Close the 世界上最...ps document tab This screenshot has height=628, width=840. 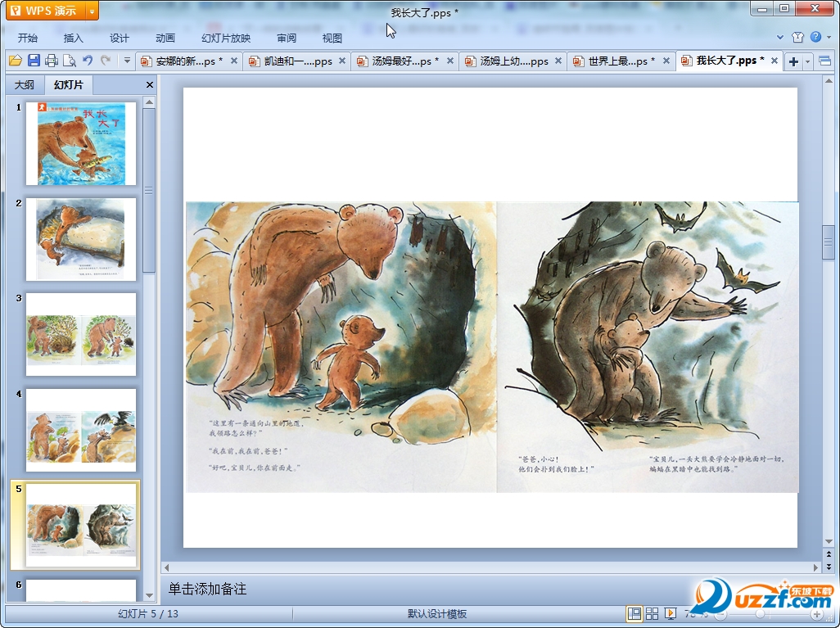(666, 61)
